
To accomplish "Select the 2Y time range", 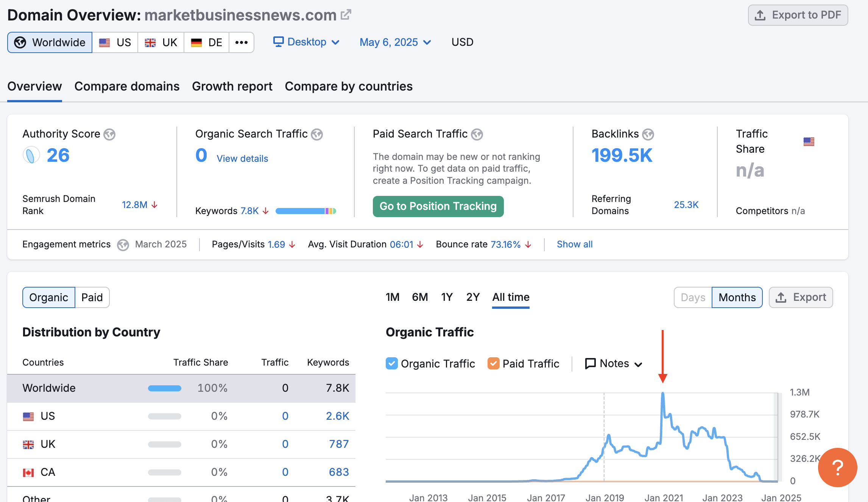I will pos(473,297).
